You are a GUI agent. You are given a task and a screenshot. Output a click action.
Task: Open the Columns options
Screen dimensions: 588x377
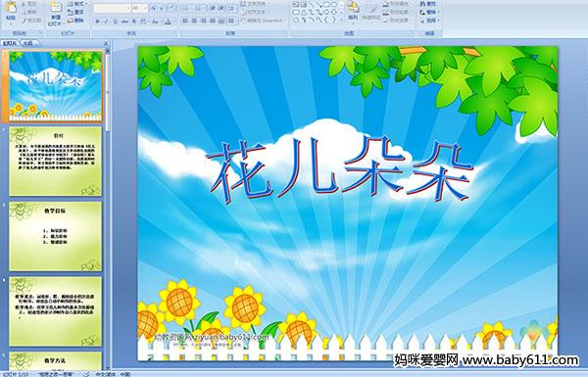pos(231,21)
